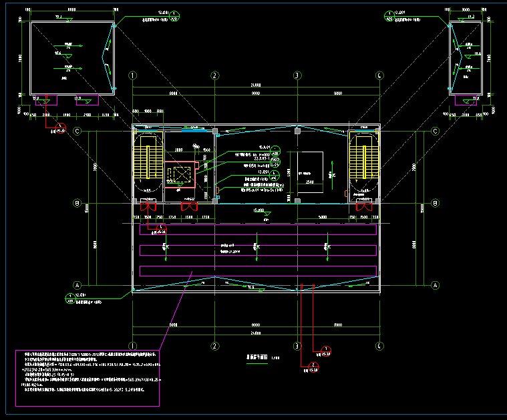
Task: Click the green callout circle of top-left detail
Action: [174, 15]
